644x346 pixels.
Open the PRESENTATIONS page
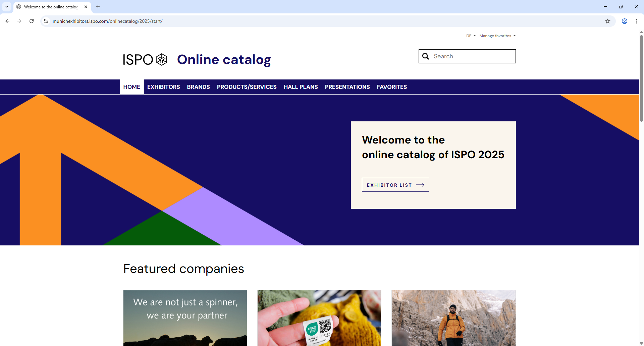point(347,87)
